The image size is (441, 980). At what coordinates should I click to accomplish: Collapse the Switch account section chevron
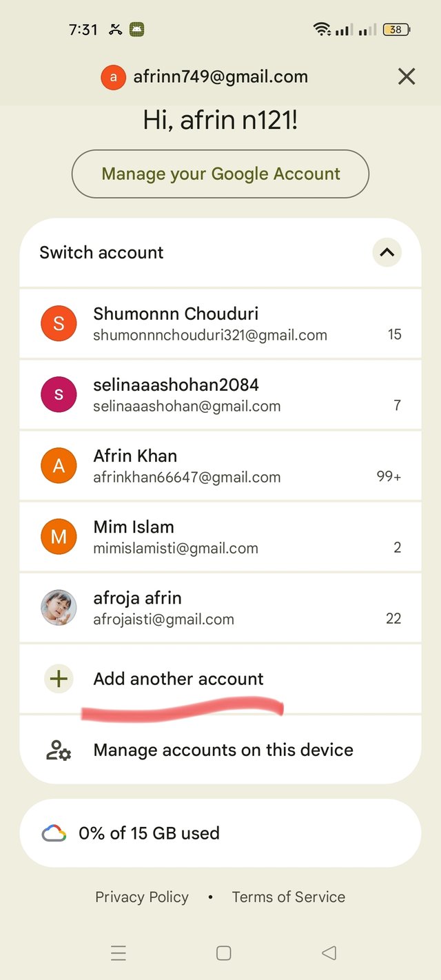click(387, 252)
